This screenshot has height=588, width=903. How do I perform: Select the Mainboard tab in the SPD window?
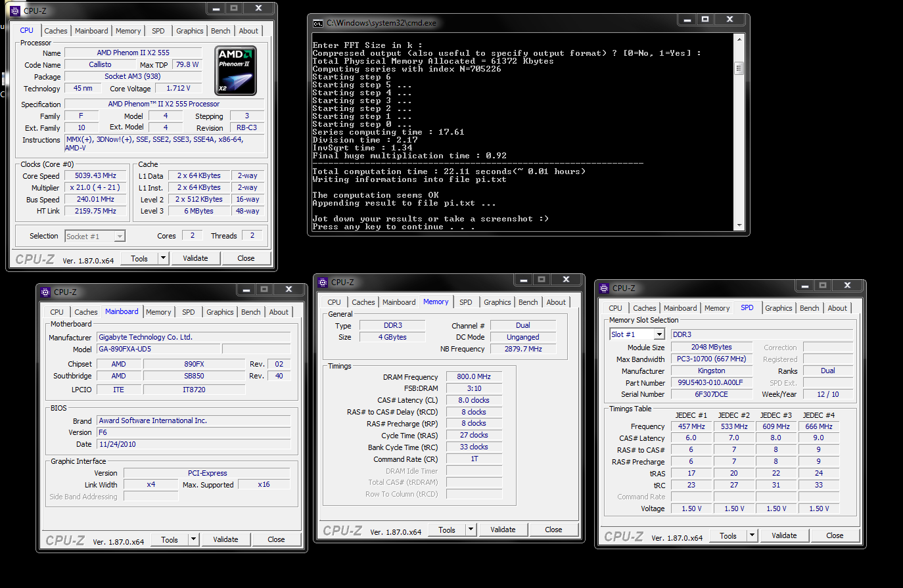click(x=680, y=308)
